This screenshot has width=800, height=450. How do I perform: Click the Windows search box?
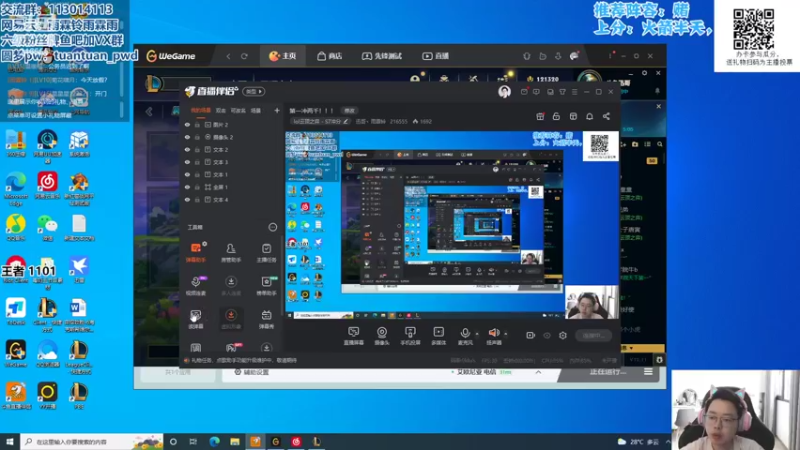tap(92, 442)
